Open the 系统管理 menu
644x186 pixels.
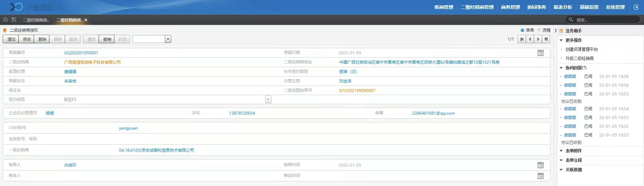point(615,7)
